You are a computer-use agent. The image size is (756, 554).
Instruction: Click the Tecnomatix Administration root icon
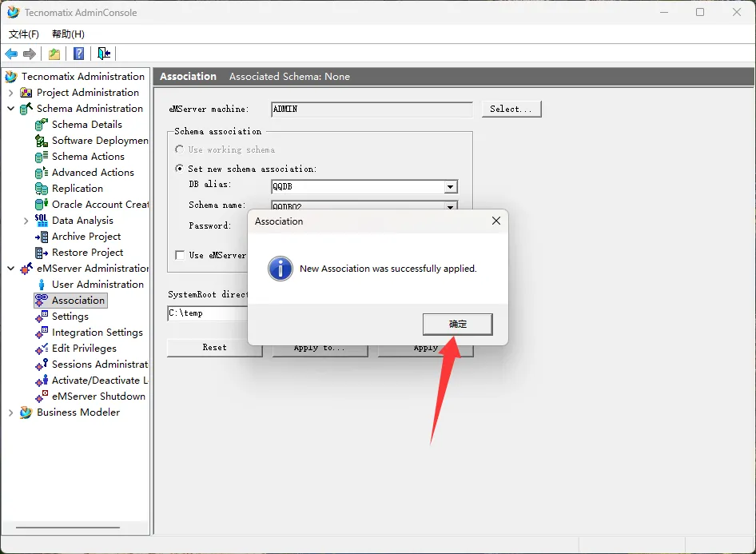tap(11, 77)
